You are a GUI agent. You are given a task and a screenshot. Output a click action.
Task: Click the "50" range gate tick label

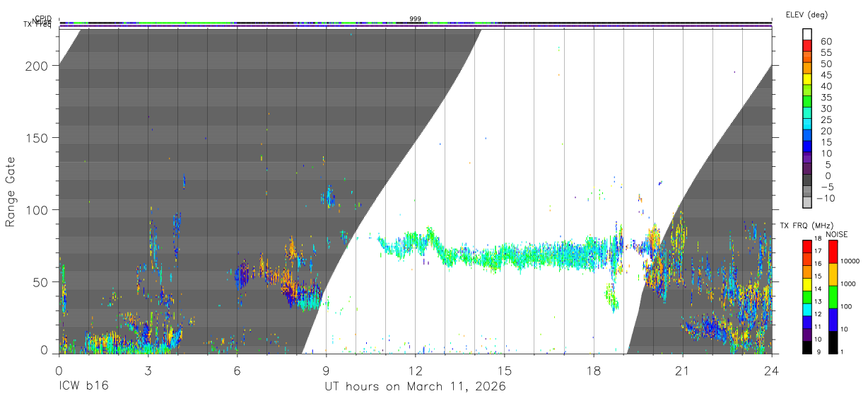[x=41, y=281]
